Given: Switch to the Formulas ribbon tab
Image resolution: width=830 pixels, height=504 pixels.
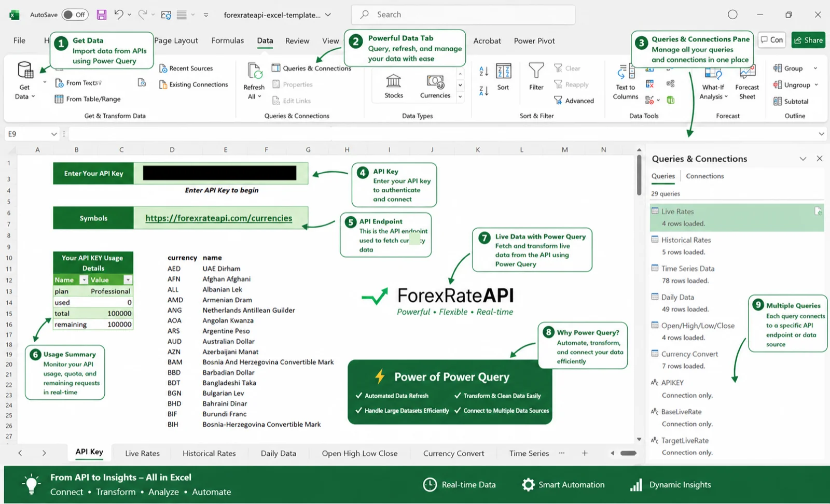Looking at the screenshot, I should coord(227,40).
